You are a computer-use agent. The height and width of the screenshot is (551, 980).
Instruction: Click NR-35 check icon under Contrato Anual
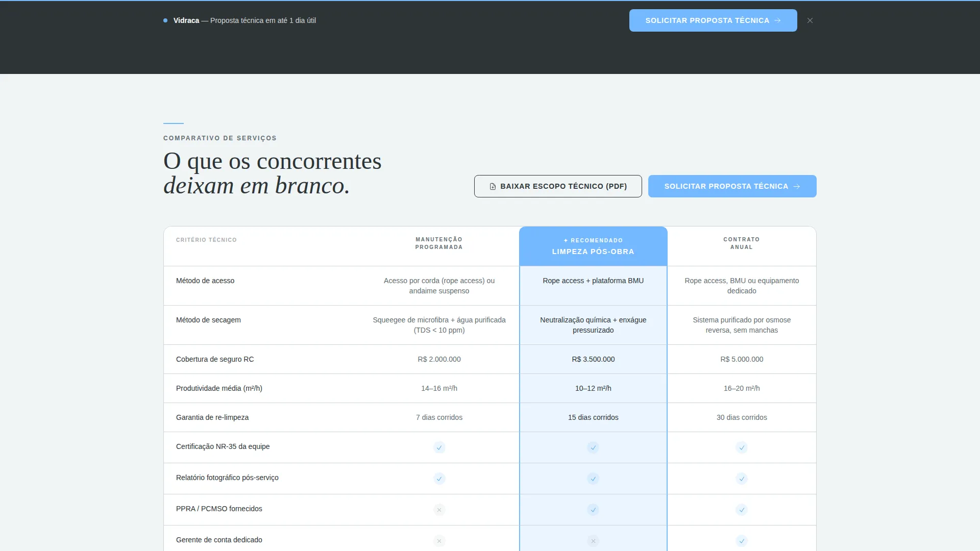coord(742,447)
